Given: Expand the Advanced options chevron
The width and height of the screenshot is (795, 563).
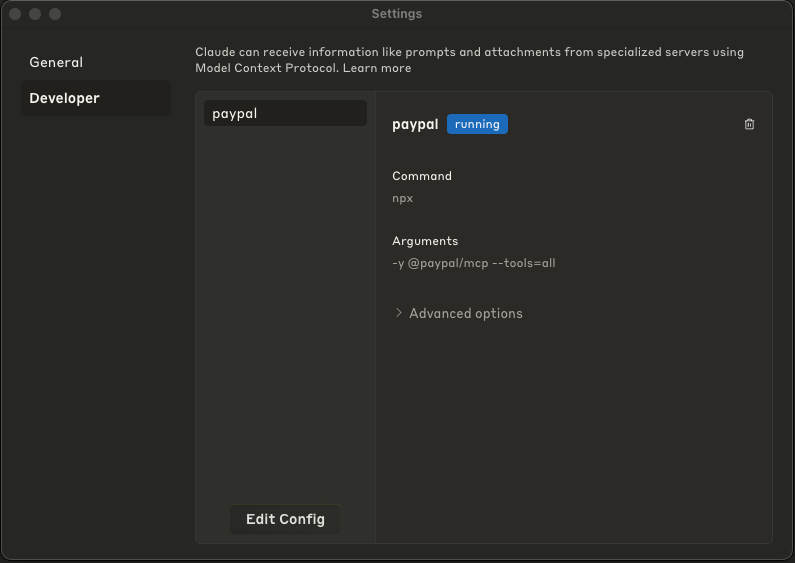Looking at the screenshot, I should 399,313.
